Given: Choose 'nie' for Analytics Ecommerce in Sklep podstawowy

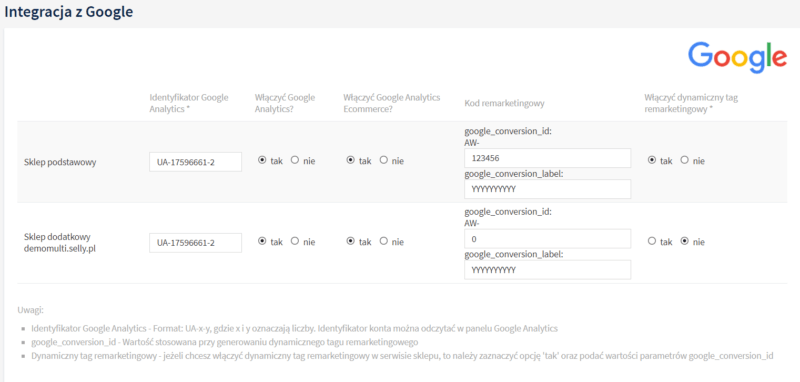Looking at the screenshot, I should tap(384, 160).
